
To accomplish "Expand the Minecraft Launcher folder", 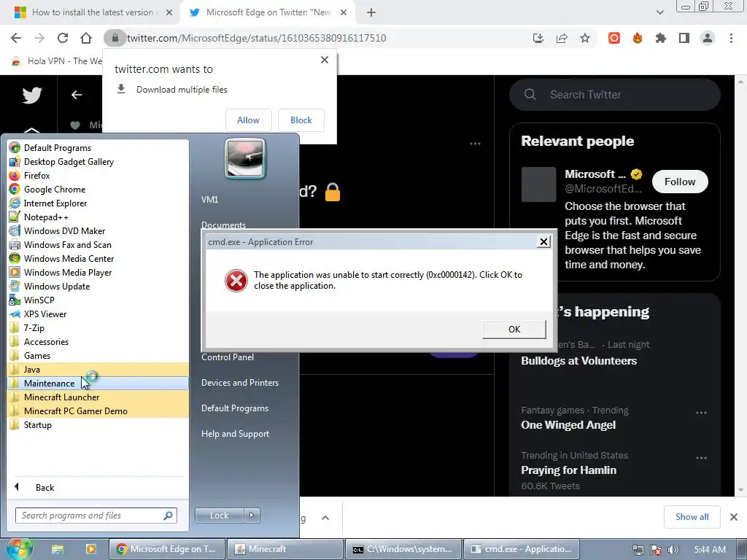I will click(98, 397).
